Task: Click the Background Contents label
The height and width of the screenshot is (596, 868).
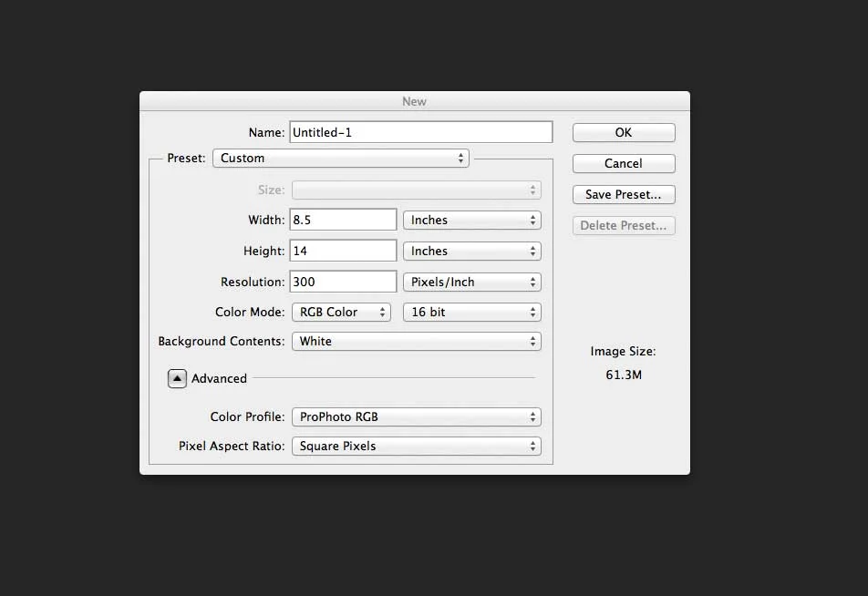Action: 222,342
